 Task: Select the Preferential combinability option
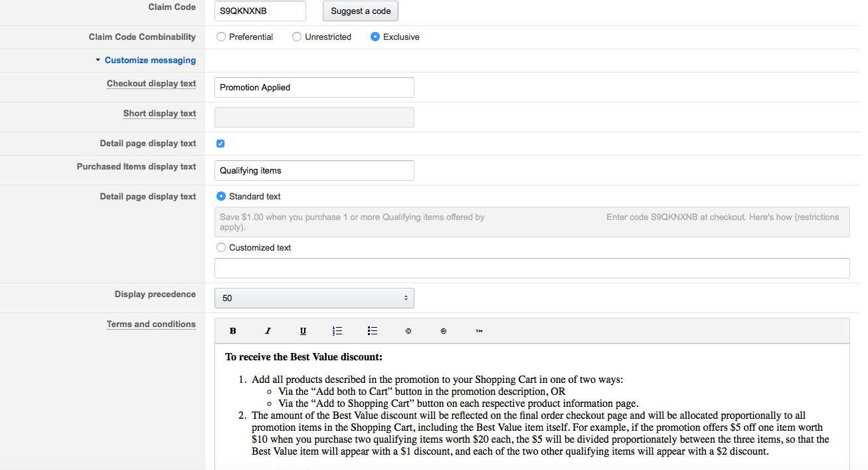pos(221,37)
